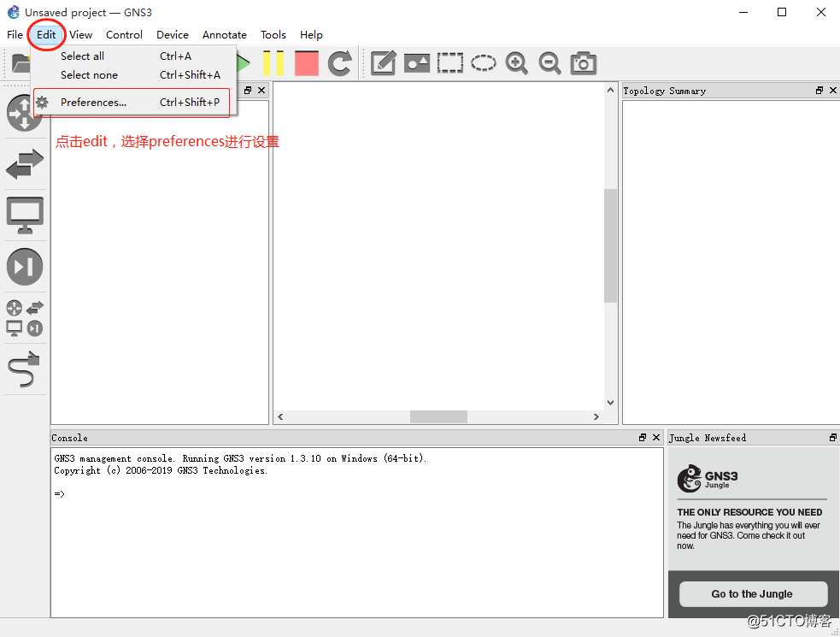Reload all devices with circular arrow
The height and width of the screenshot is (637, 840).
tap(339, 63)
